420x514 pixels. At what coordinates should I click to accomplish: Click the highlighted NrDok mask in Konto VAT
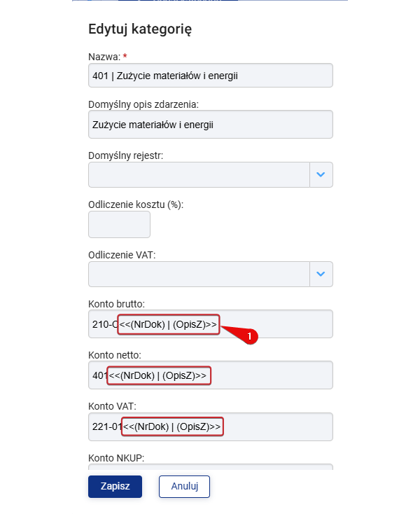click(x=172, y=426)
